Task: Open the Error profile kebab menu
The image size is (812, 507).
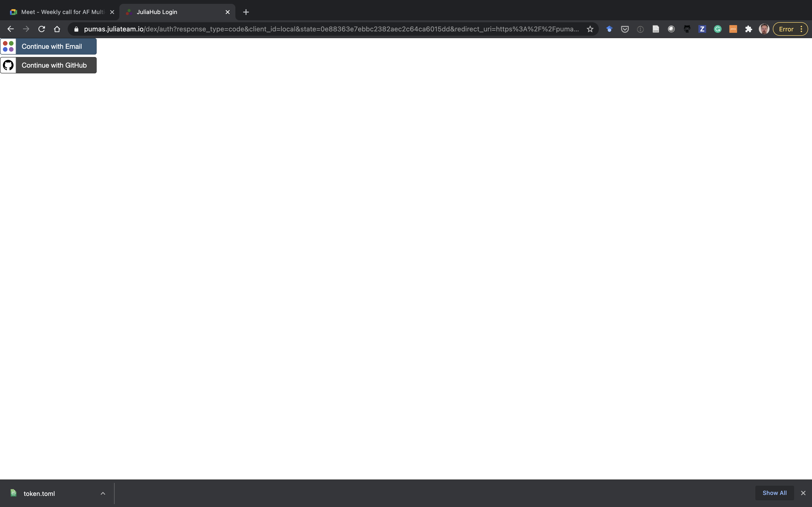Action: coord(802,29)
